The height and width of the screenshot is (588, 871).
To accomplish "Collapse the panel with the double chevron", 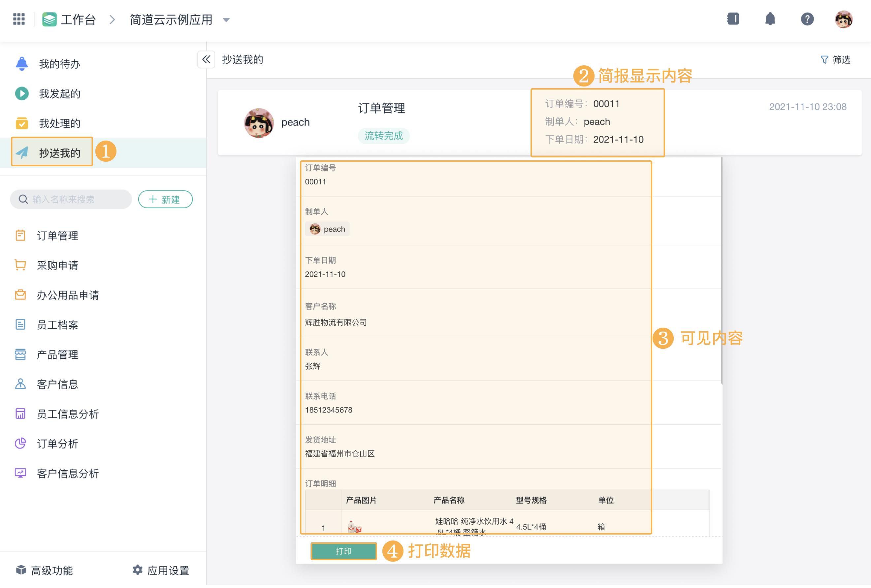I will click(x=206, y=60).
